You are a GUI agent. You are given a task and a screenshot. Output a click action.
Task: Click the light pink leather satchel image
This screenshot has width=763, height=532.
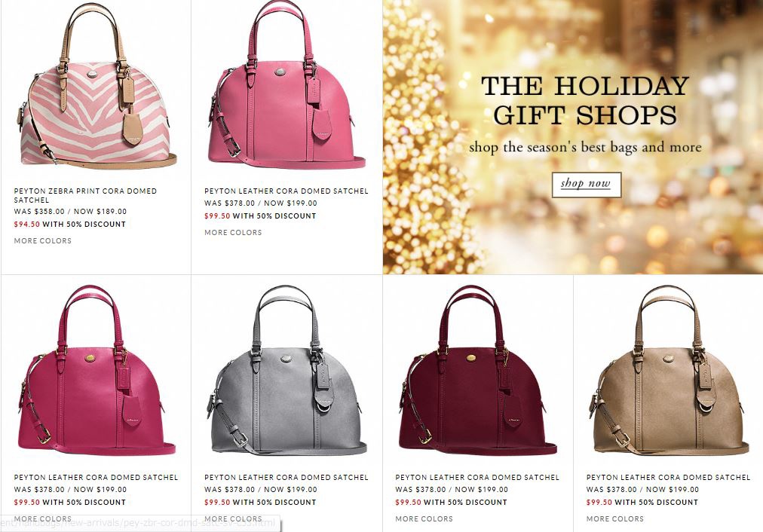pos(287,84)
